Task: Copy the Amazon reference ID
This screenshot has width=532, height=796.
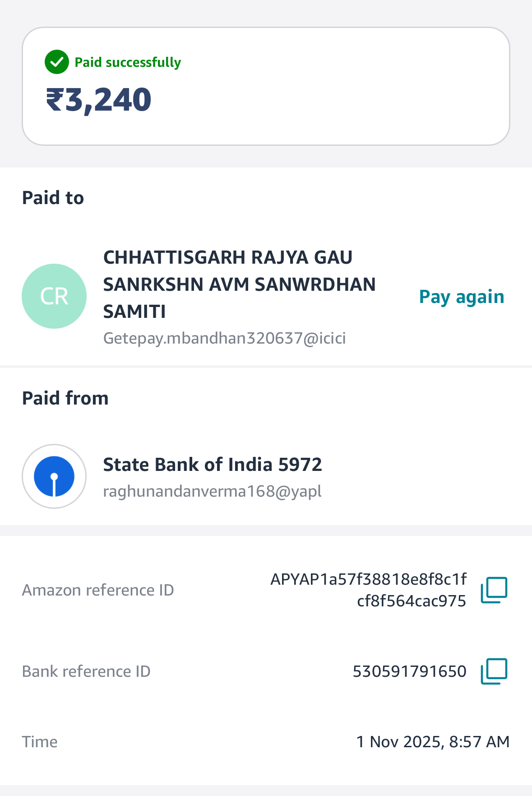Action: click(x=494, y=590)
